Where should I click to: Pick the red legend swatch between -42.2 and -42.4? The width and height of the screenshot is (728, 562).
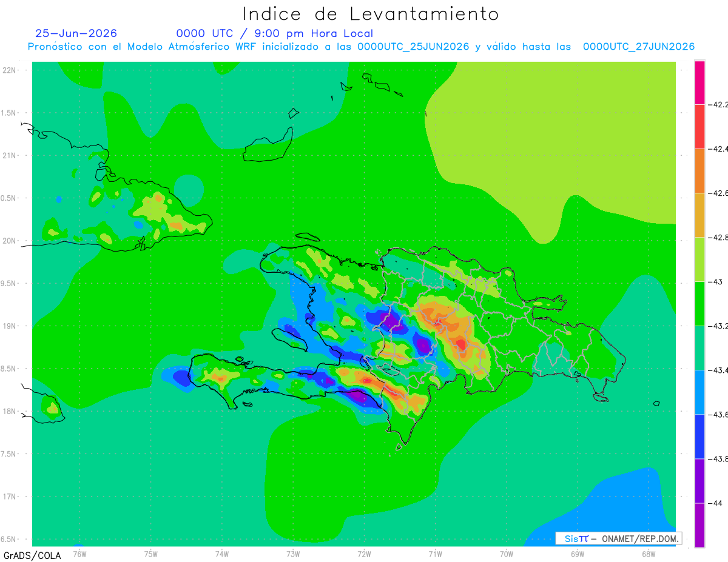pos(699,126)
